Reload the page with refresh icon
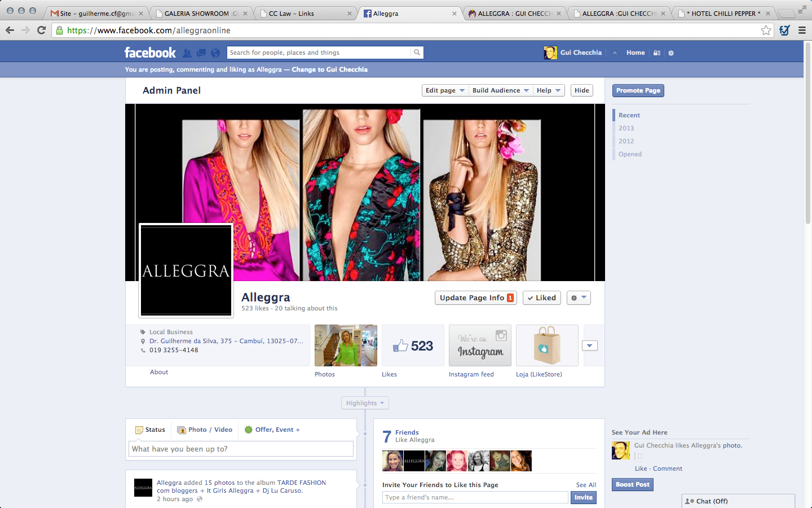This screenshot has height=508, width=812. point(41,30)
